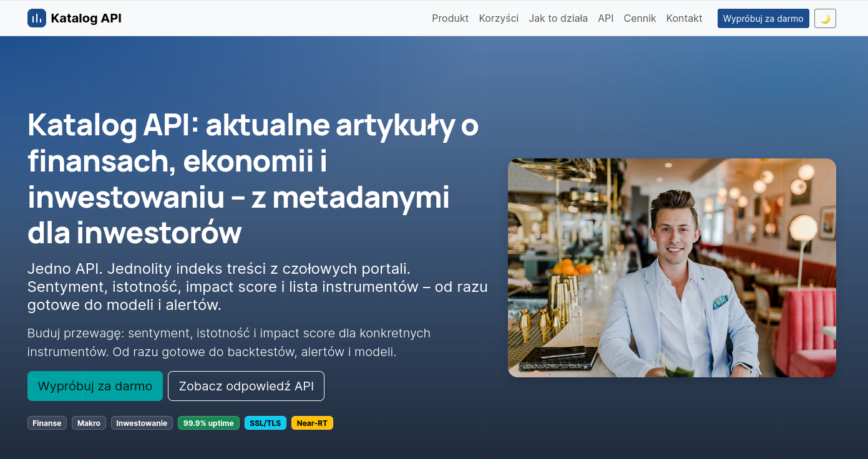Click the Katalog API bar chart logo icon
The width and height of the screenshot is (868, 459).
(x=37, y=18)
